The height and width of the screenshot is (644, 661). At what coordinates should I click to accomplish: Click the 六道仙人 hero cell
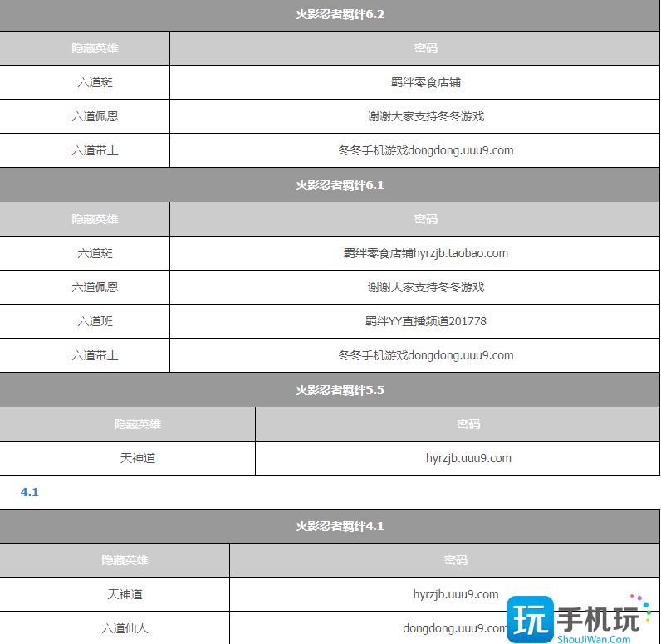pyautogui.click(x=115, y=628)
